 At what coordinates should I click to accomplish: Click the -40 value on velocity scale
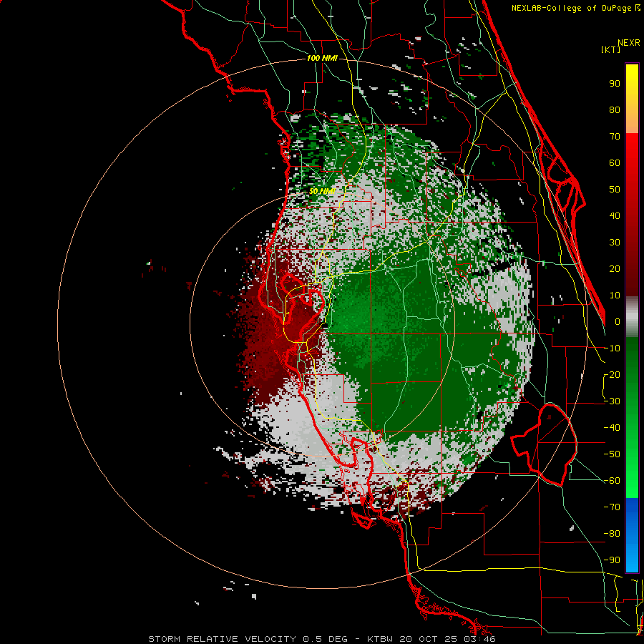(612, 428)
